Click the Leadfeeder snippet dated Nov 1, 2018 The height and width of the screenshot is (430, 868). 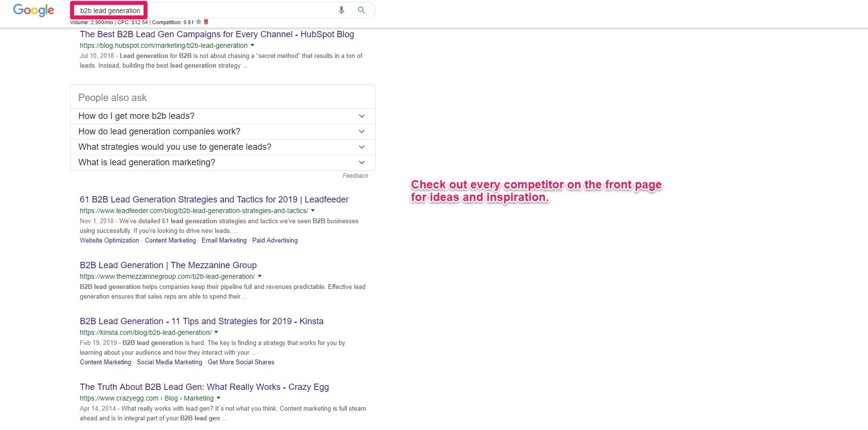(219, 226)
